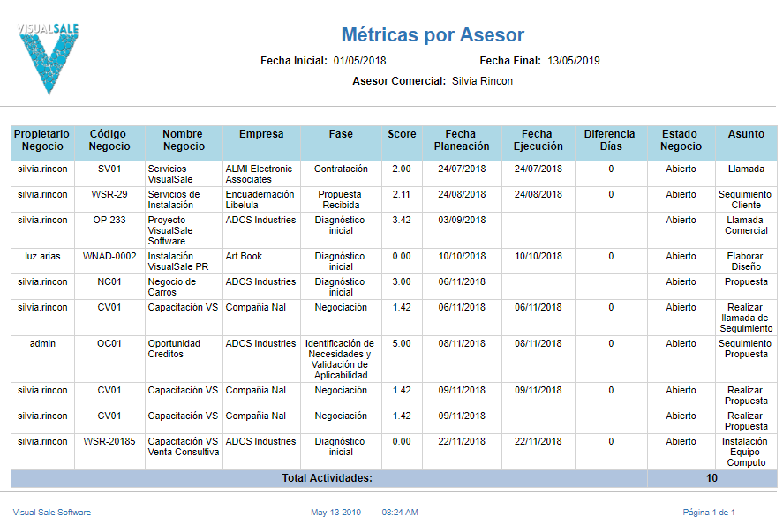Viewport: 783px width, 532px height.
Task: Click the footer time 08:24 AM
Action: pos(400,513)
